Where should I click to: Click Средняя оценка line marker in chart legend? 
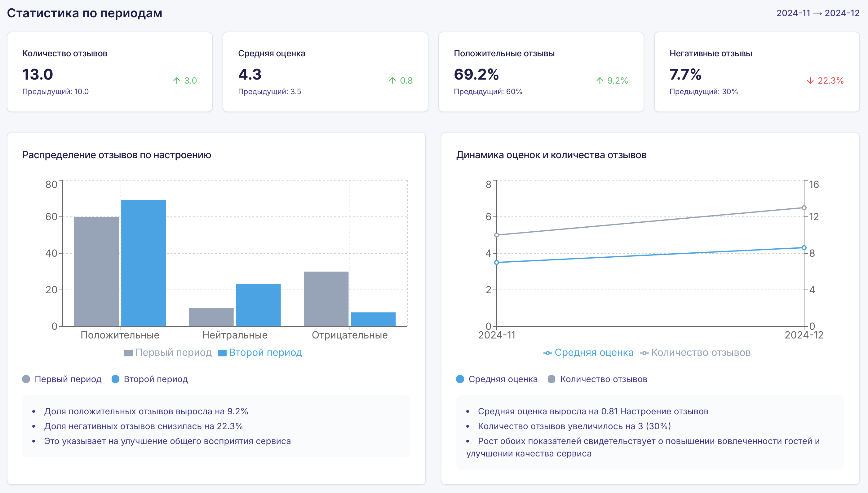[x=547, y=353]
